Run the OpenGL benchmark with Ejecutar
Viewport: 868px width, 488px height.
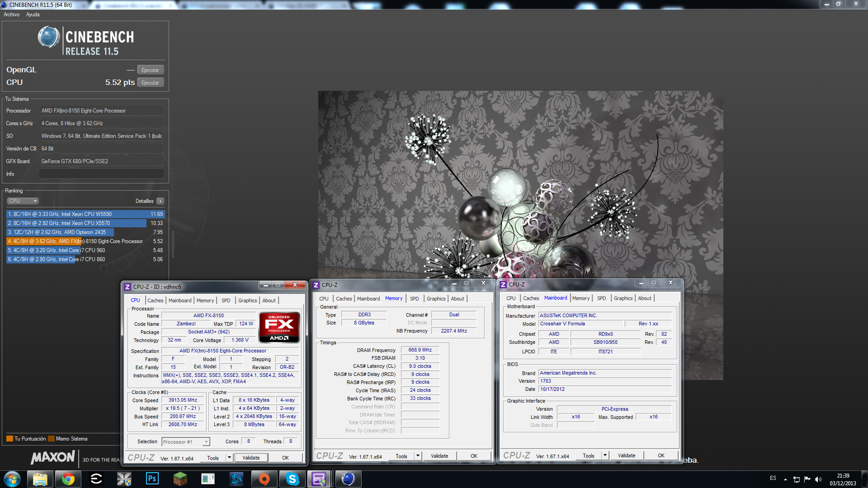150,70
